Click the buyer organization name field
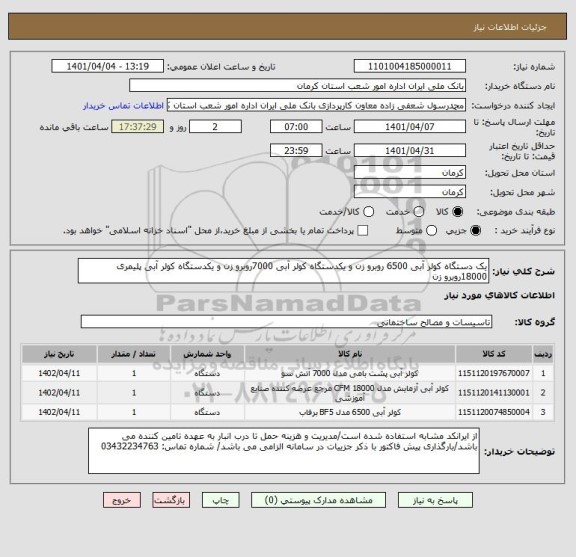Image resolution: width=576 pixels, height=557 pixels. pos(298,86)
